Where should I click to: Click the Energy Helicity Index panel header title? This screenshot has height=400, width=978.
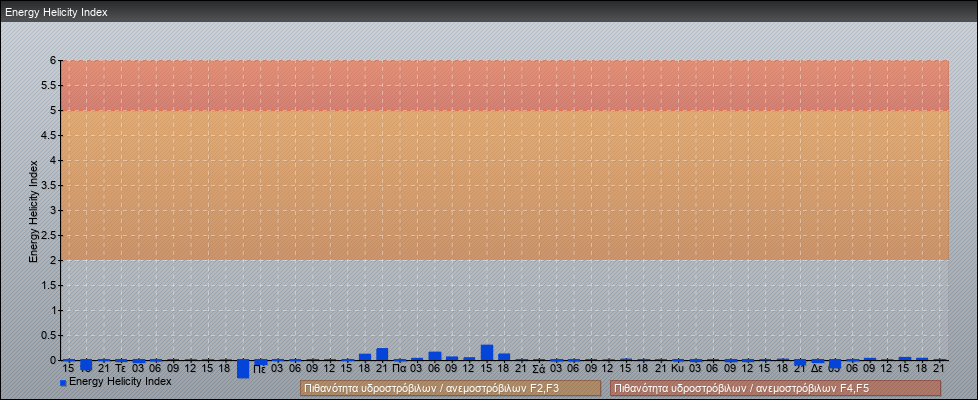coord(56,12)
